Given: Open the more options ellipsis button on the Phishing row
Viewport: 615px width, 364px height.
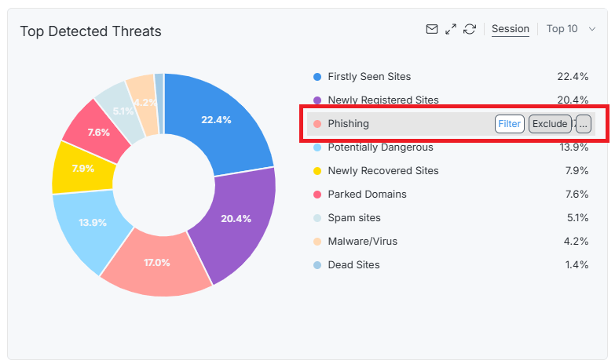Looking at the screenshot, I should tap(584, 124).
